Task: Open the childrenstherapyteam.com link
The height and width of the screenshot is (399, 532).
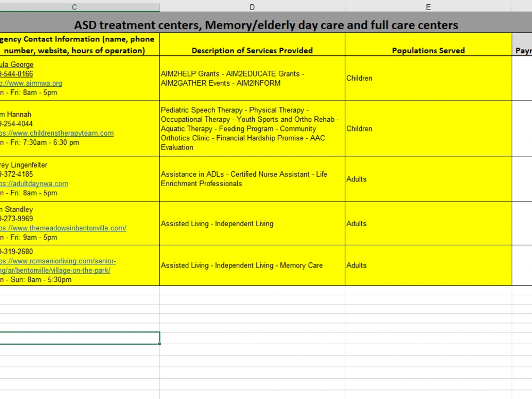Action: (x=57, y=133)
